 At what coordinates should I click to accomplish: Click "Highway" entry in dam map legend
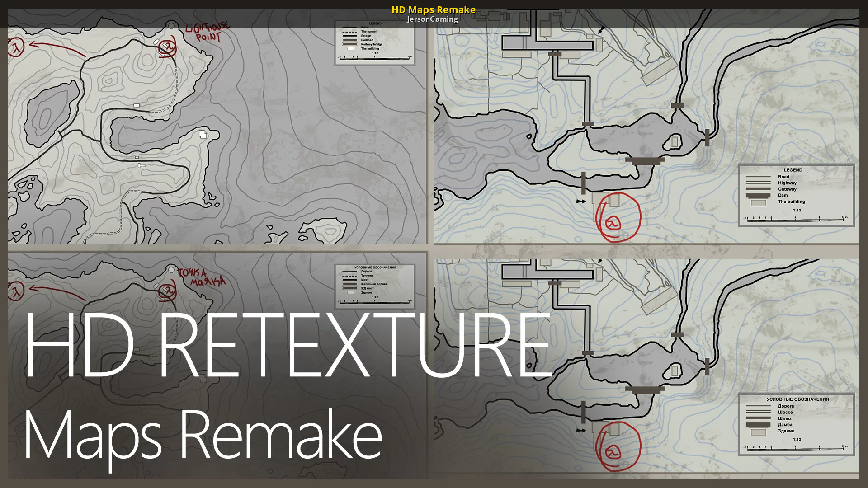(x=787, y=183)
